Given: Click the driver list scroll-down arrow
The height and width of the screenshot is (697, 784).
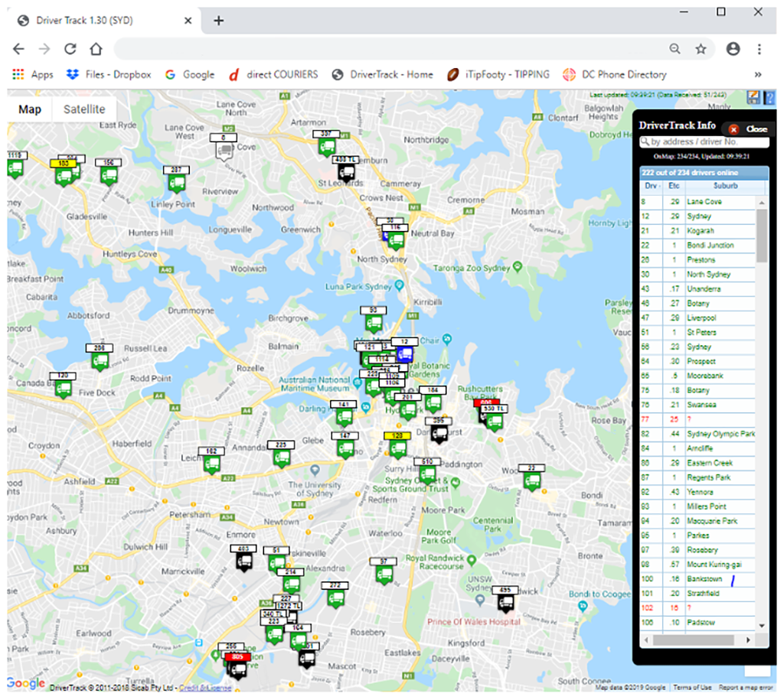Looking at the screenshot, I should [762, 626].
